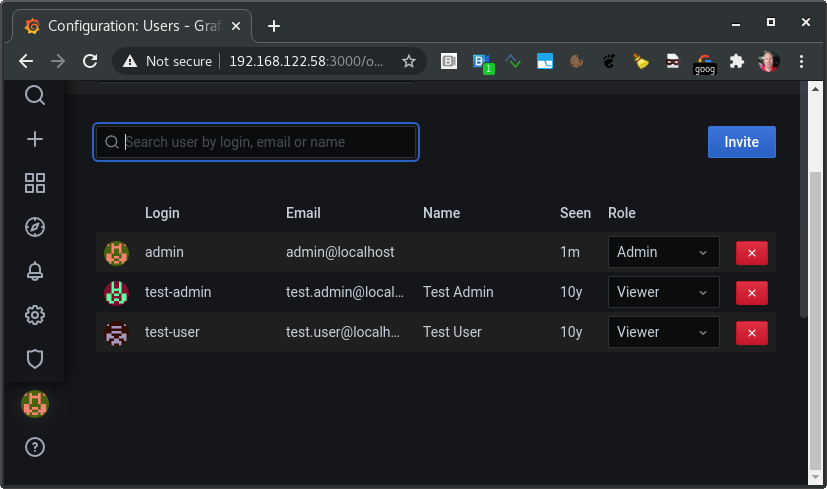Expand the role dropdown for test-admin
Image resolution: width=827 pixels, height=489 pixels.
663,292
